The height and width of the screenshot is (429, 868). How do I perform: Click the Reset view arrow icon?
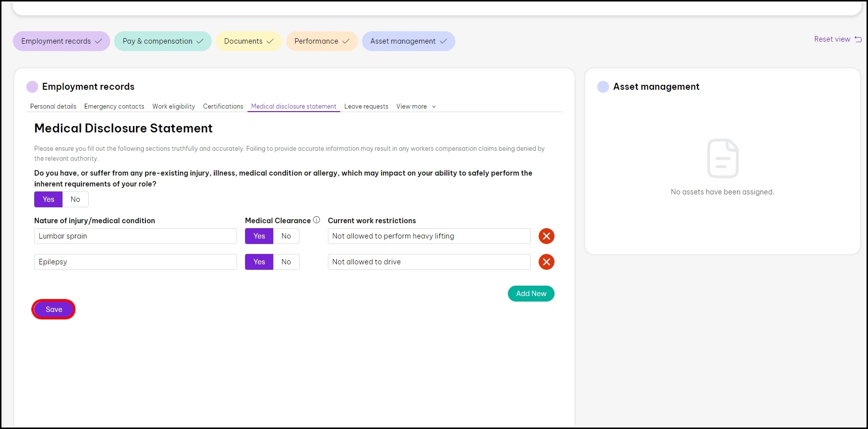(x=858, y=39)
